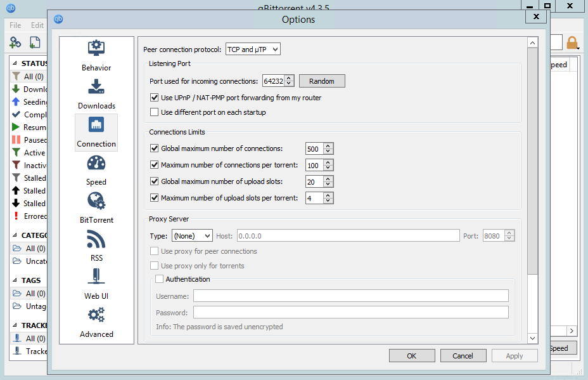Screen dimensions: 588x380
Task: Click OK to confirm options
Action: [x=412, y=356]
